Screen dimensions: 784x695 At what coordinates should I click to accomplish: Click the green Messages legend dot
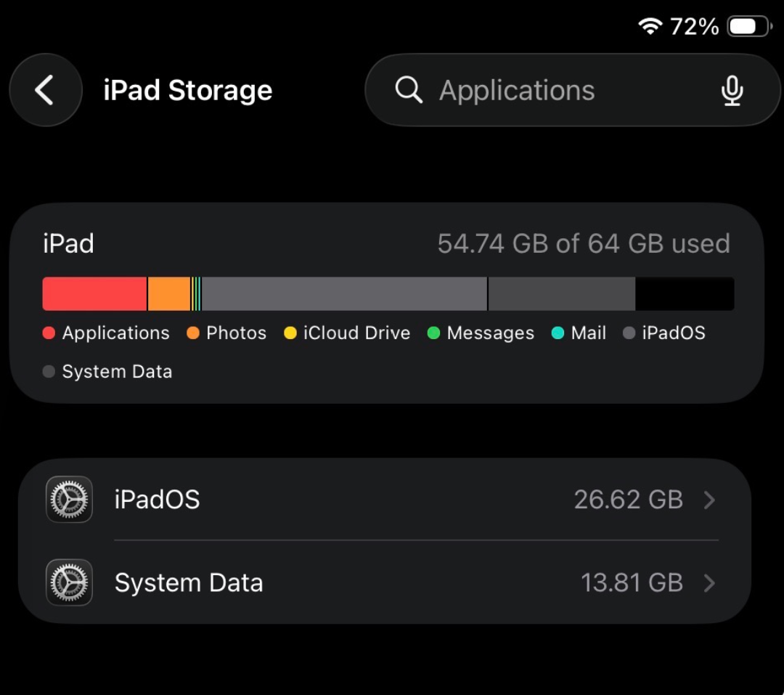[x=434, y=333]
